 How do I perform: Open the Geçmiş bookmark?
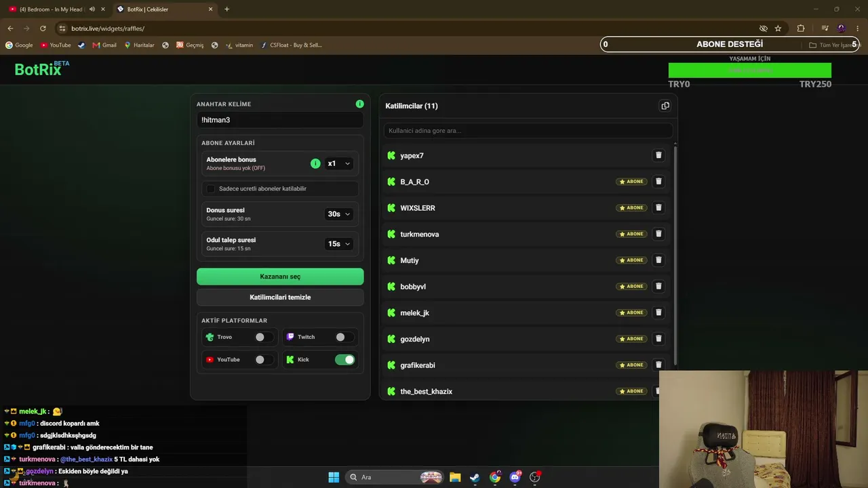point(190,45)
